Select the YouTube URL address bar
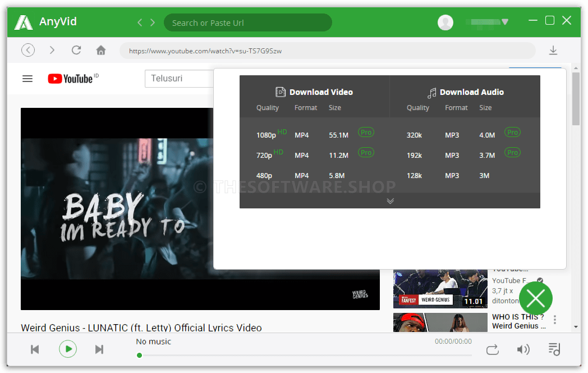Image resolution: width=588 pixels, height=373 pixels. point(327,51)
